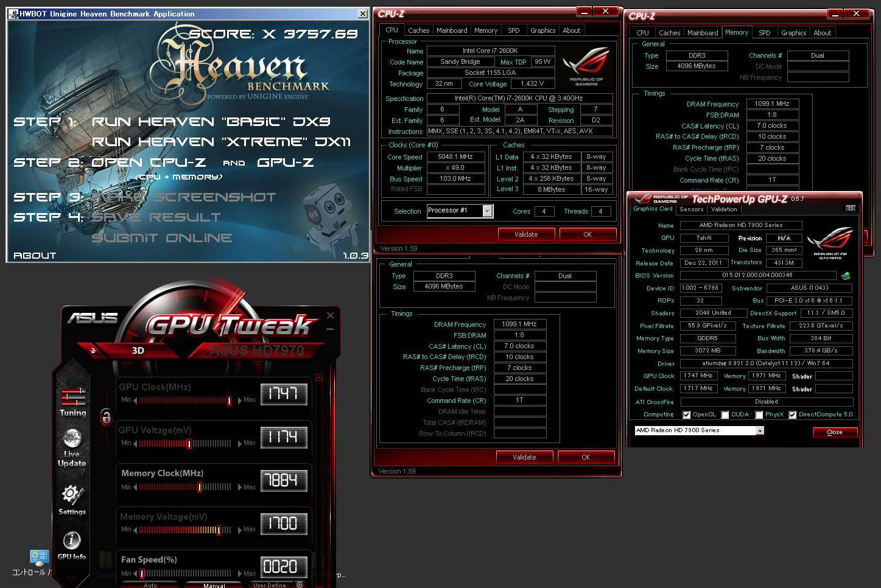Click the Min arrow of GPU Clock slider
Image resolution: width=881 pixels, height=588 pixels.
(135, 401)
